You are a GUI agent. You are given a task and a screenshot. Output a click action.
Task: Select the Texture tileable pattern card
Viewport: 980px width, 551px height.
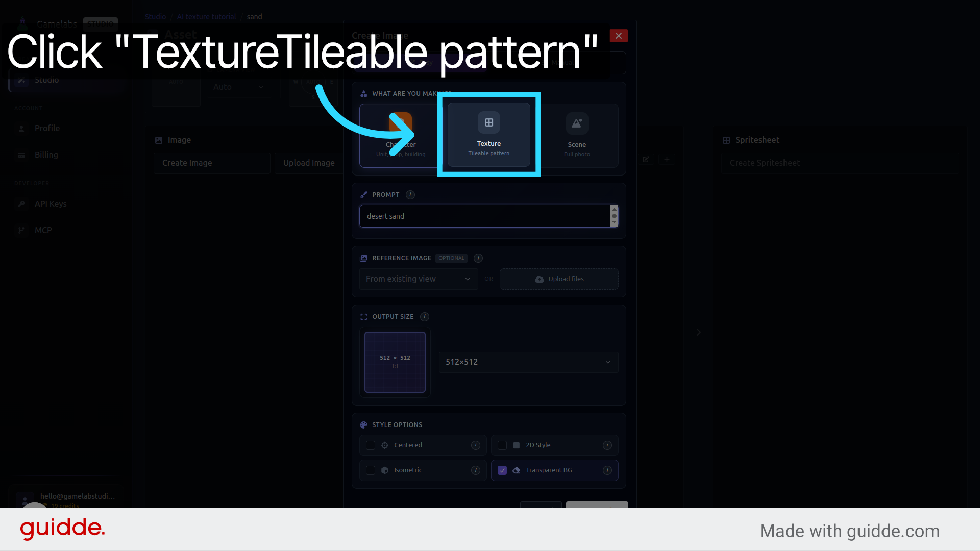pyautogui.click(x=489, y=135)
